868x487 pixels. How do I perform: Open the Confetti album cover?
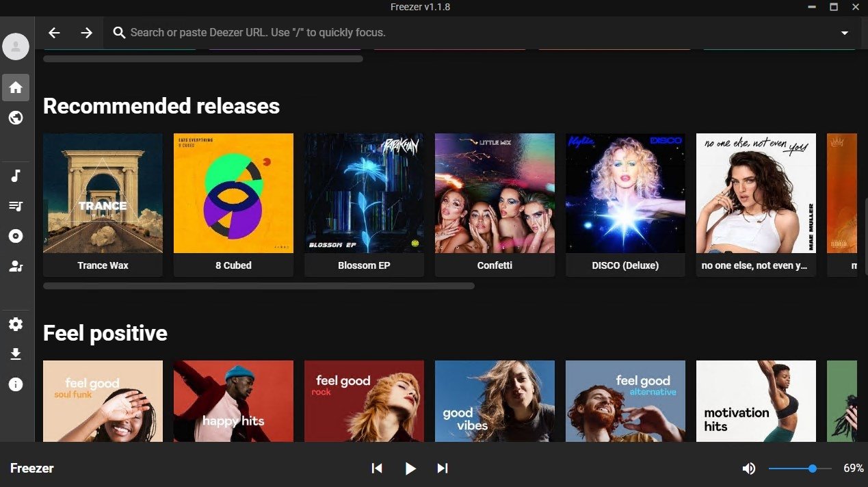[495, 194]
